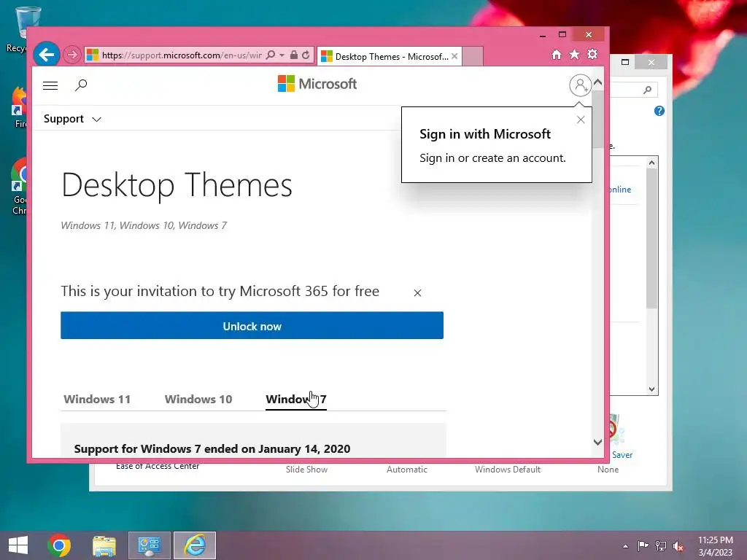Switch to Control Panel taskbar item
The height and width of the screenshot is (560, 747).
pyautogui.click(x=149, y=545)
